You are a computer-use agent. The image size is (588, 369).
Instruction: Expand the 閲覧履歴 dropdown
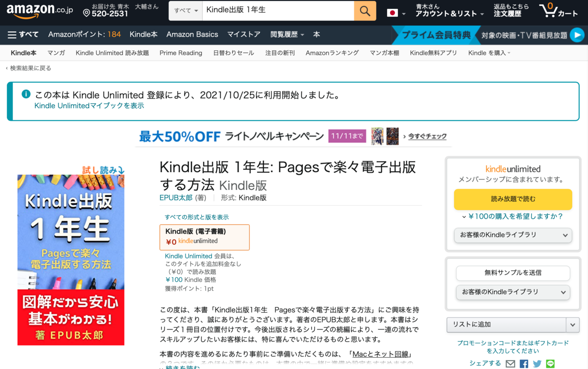click(x=287, y=34)
